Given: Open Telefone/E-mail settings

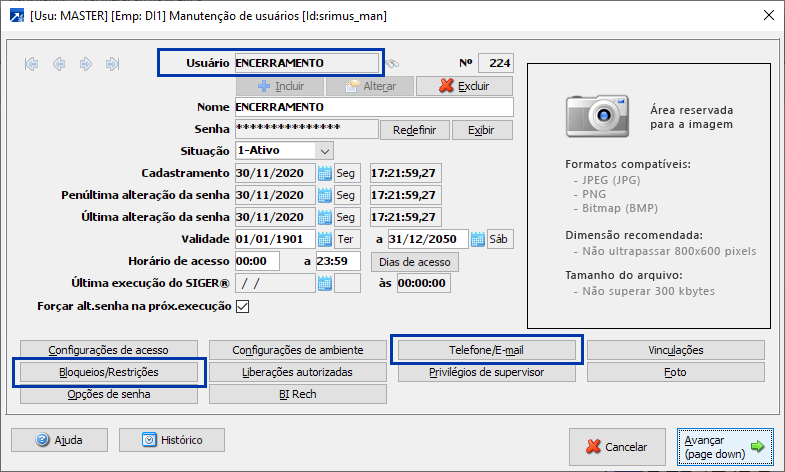Looking at the screenshot, I should [x=487, y=350].
